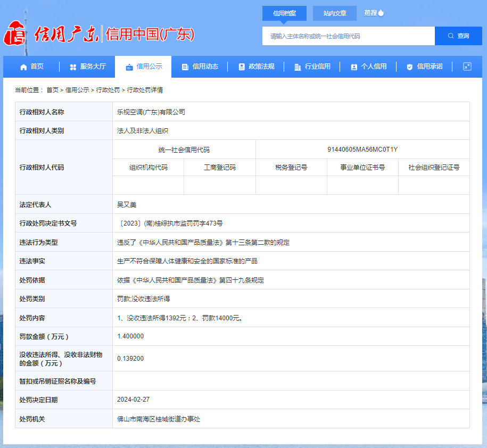This screenshot has width=487, height=448.
Task: Click the shield icon beside 信用承诺
Action: [x=410, y=67]
